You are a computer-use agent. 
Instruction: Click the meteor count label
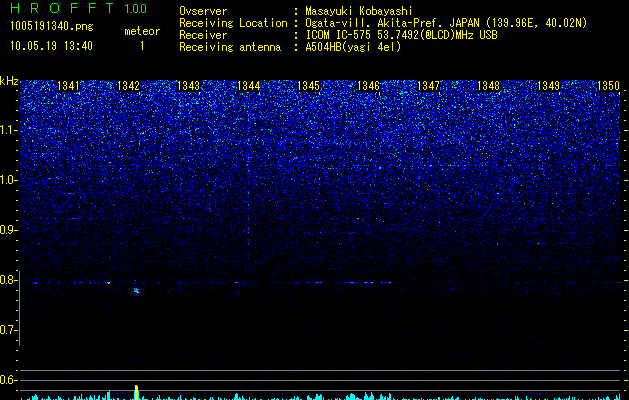(142, 31)
